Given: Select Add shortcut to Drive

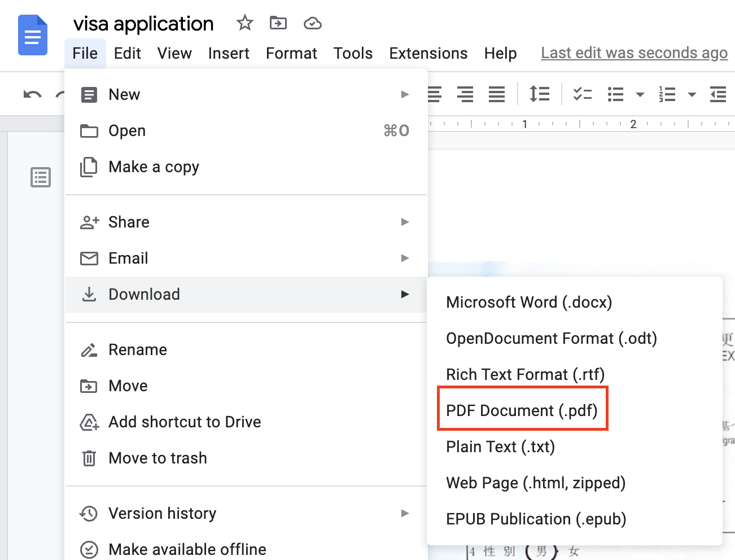Looking at the screenshot, I should coord(246,422).
